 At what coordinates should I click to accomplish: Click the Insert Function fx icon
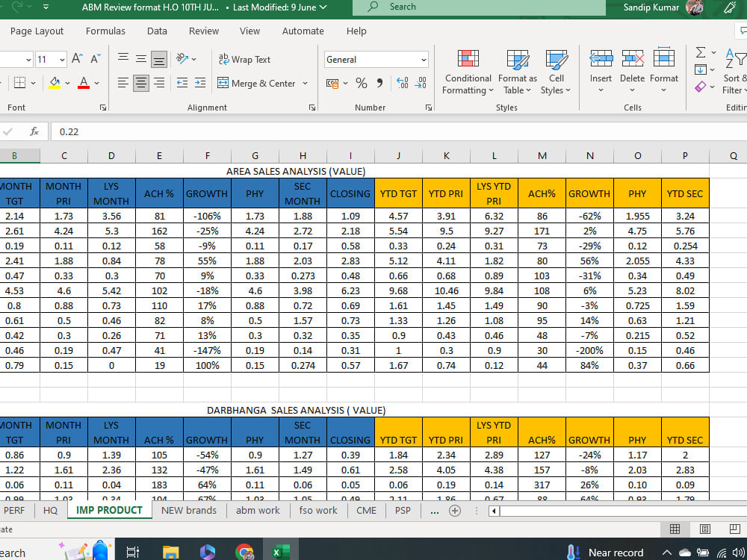click(34, 131)
